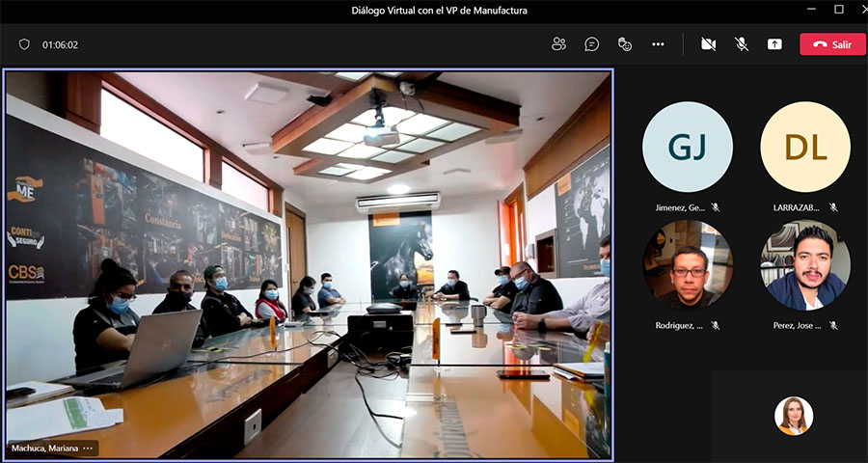Screen dimensions: 868x463
Task: Select the Perez, Jose video tile
Action: (x=805, y=265)
